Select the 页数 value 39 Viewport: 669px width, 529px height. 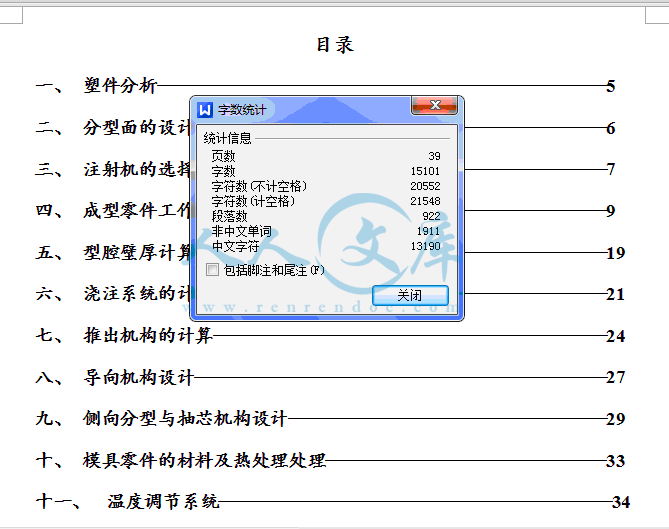(x=434, y=156)
